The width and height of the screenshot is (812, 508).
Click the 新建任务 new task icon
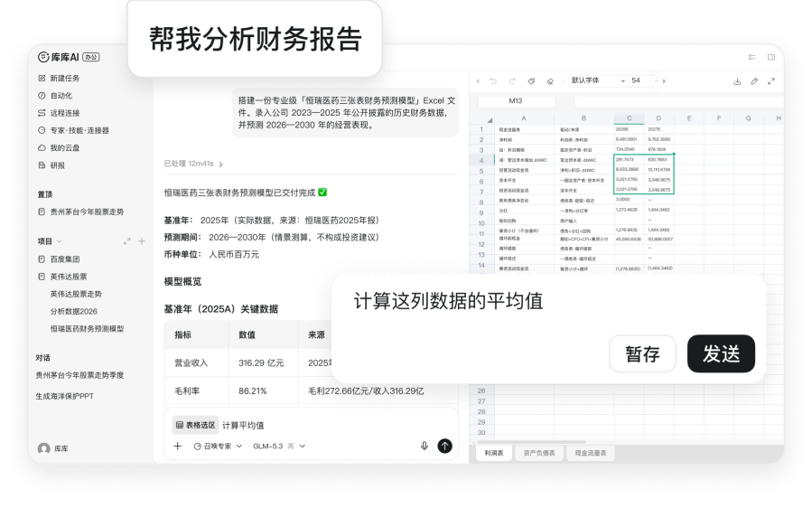[x=42, y=79]
